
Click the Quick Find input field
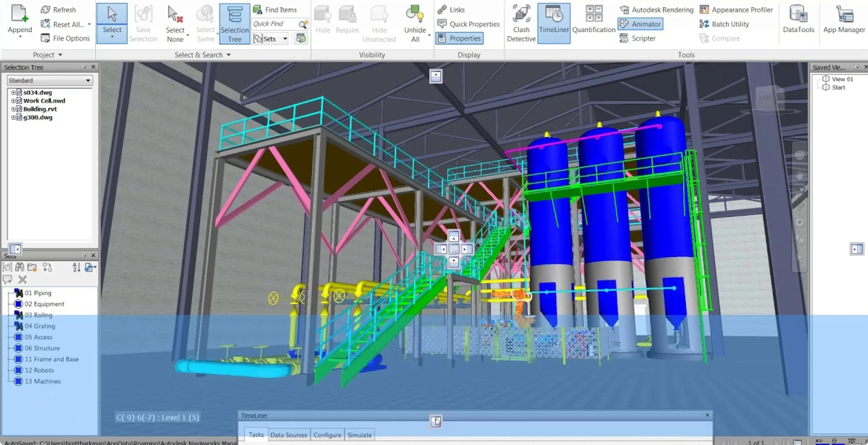(x=275, y=24)
